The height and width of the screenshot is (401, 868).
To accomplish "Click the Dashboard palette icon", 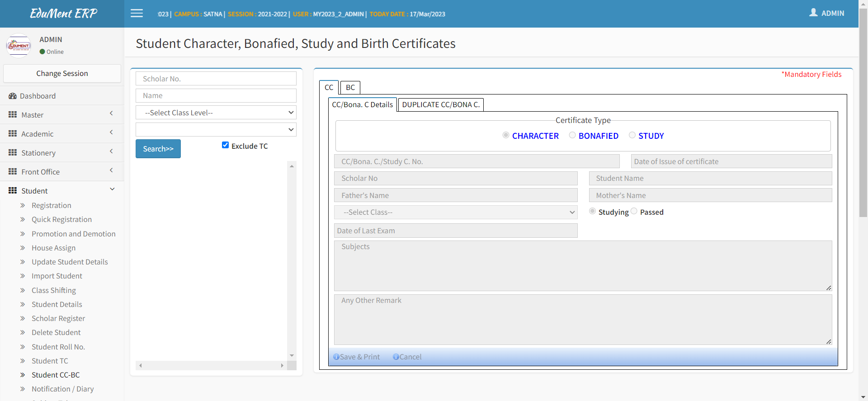I will click(13, 96).
